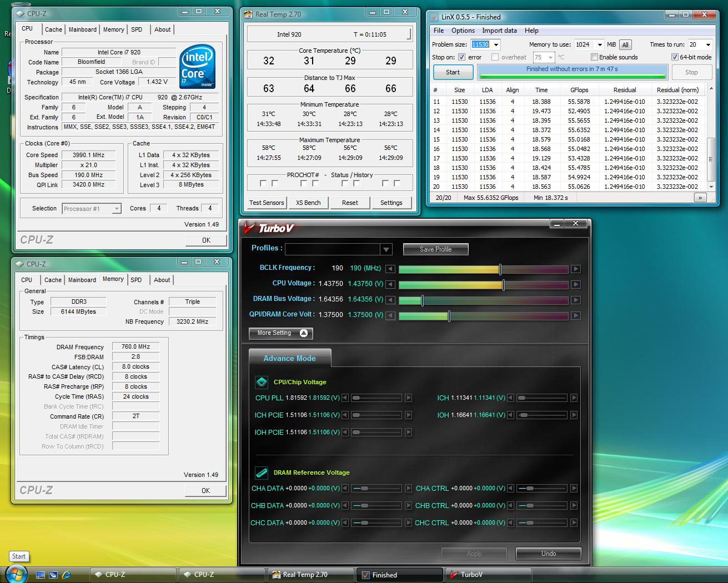Click Save Profile in TurboV
The image size is (728, 583).
click(x=436, y=249)
